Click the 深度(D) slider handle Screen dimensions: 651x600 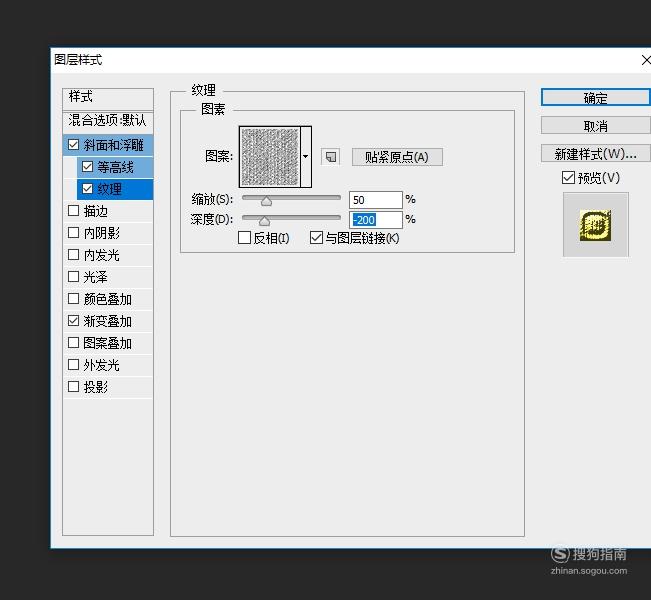coord(264,220)
